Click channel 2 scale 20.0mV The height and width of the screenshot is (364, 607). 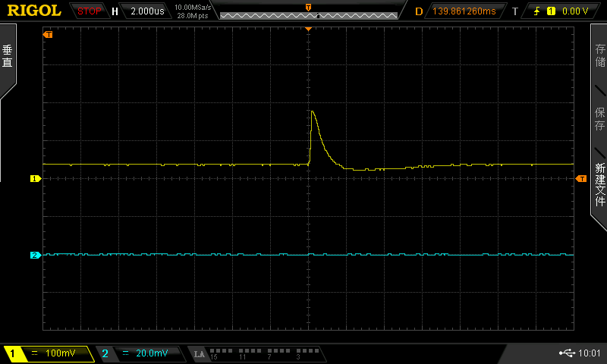(x=152, y=353)
